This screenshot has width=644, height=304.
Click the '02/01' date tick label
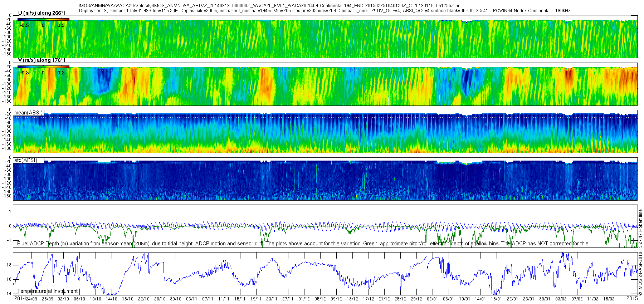433,299
